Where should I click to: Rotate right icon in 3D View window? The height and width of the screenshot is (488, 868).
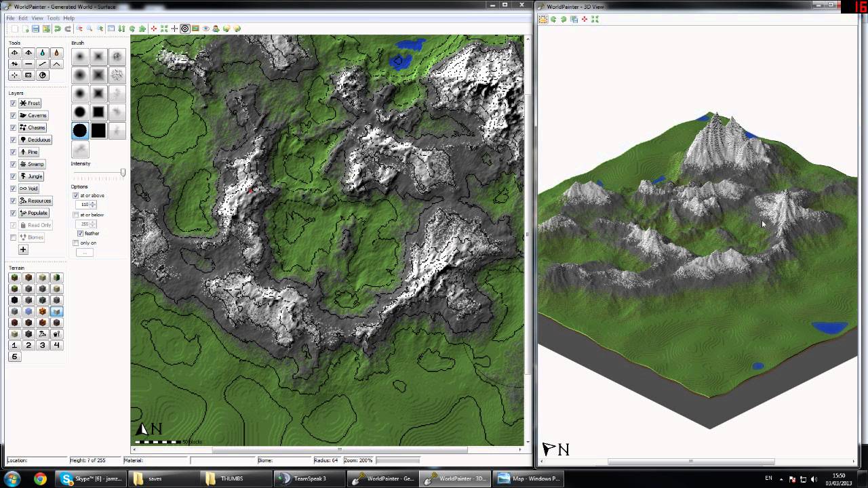(564, 19)
